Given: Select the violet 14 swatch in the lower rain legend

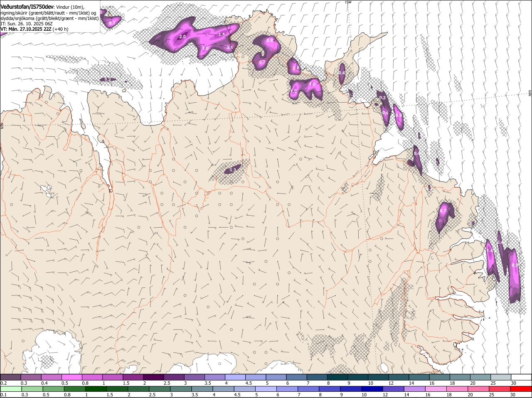Looking at the screenshot, I should coord(415,389).
